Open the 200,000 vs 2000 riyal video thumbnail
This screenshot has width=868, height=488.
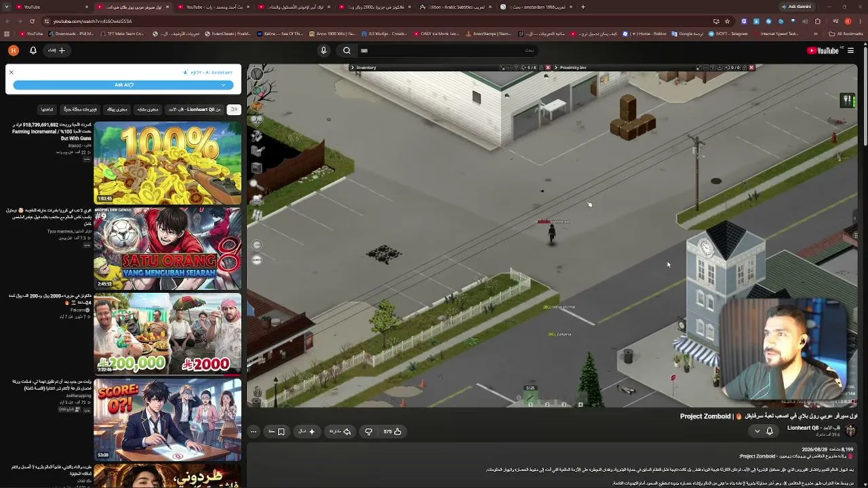click(167, 333)
